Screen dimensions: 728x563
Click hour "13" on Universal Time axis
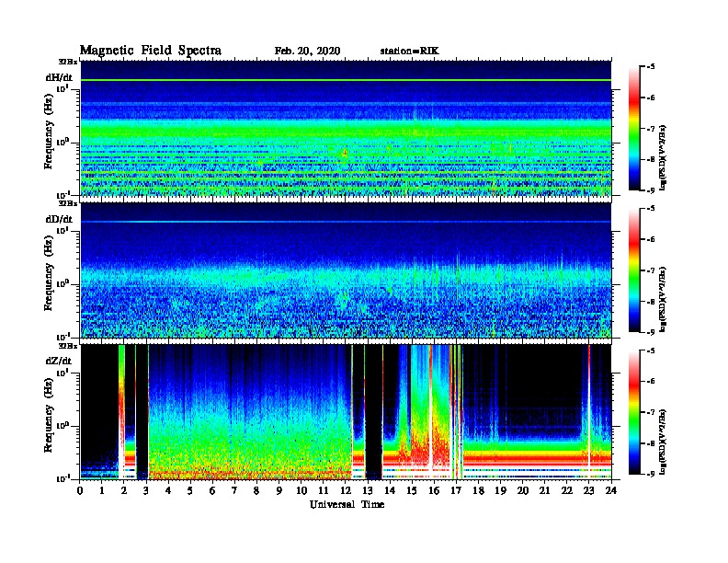point(368,490)
